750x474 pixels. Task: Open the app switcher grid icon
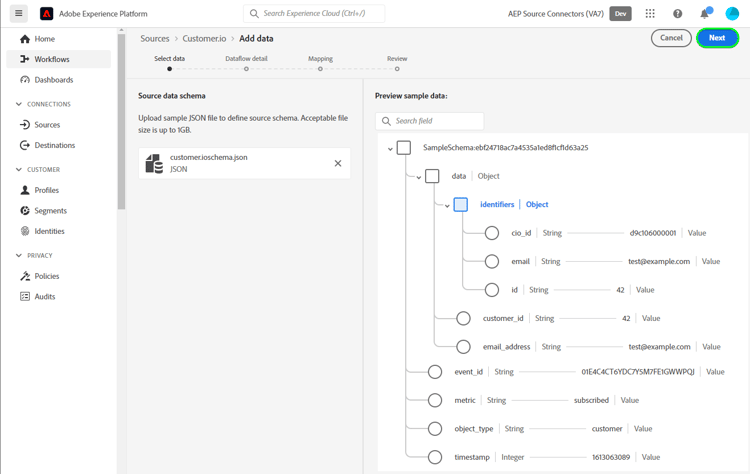pyautogui.click(x=650, y=13)
